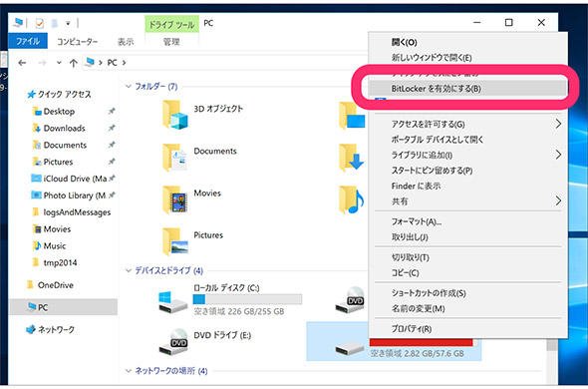Select OneDrive in the navigation pane
Screen dimensions: 588x389
[56, 285]
